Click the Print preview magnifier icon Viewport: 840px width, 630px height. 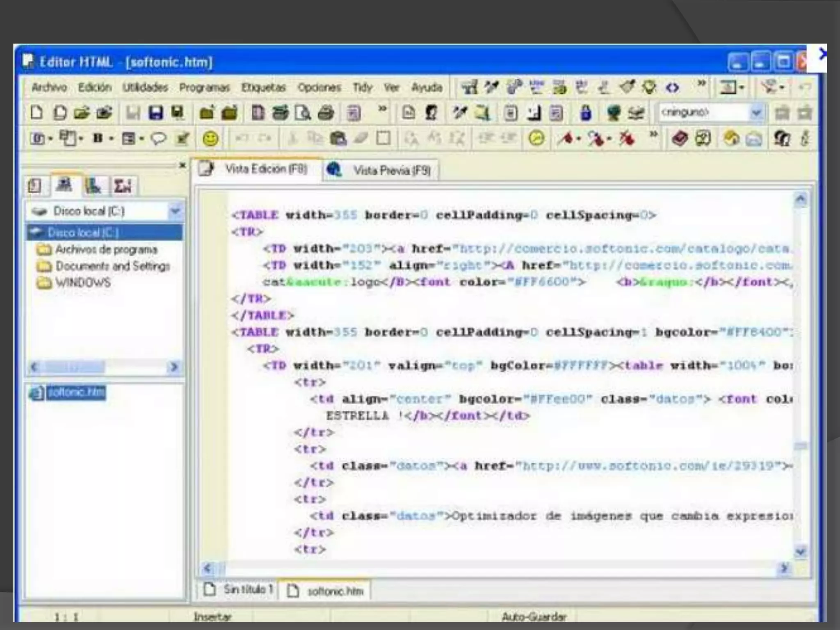tap(303, 113)
